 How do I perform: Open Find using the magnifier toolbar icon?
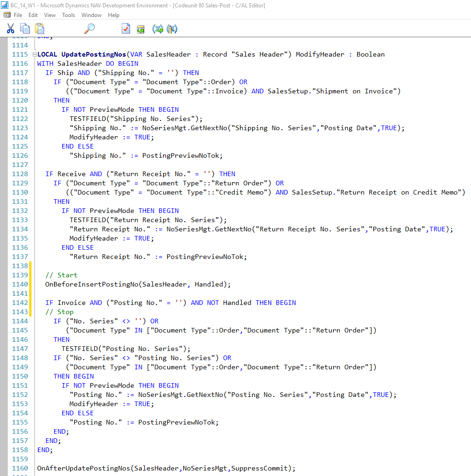pyautogui.click(x=89, y=29)
